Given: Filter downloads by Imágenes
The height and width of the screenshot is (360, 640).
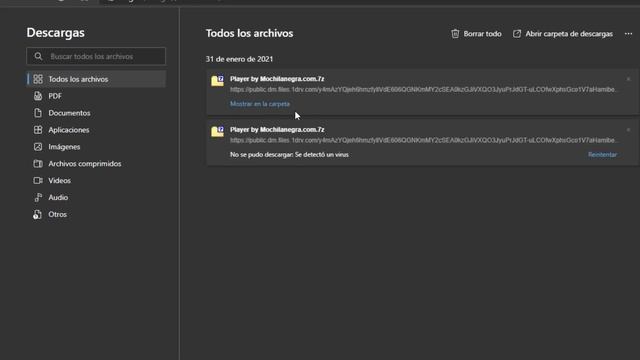Looking at the screenshot, I should coord(96,147).
